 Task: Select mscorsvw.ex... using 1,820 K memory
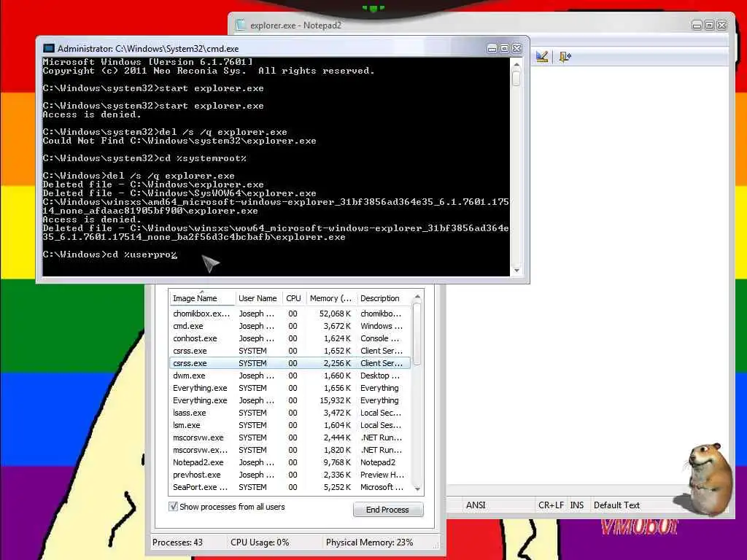290,449
